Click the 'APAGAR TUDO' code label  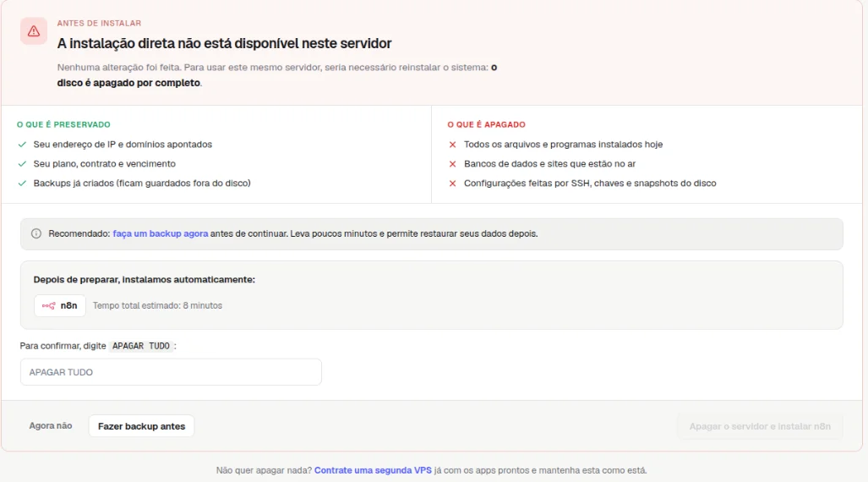141,346
